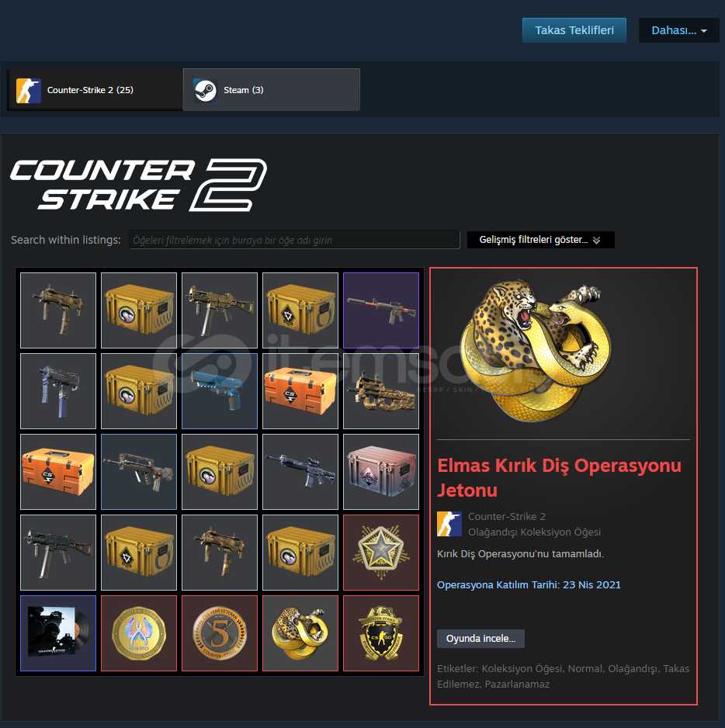The width and height of the screenshot is (725, 728).
Task: Click the Counter-Strike 2 game icon in details panel
Action: tap(449, 524)
